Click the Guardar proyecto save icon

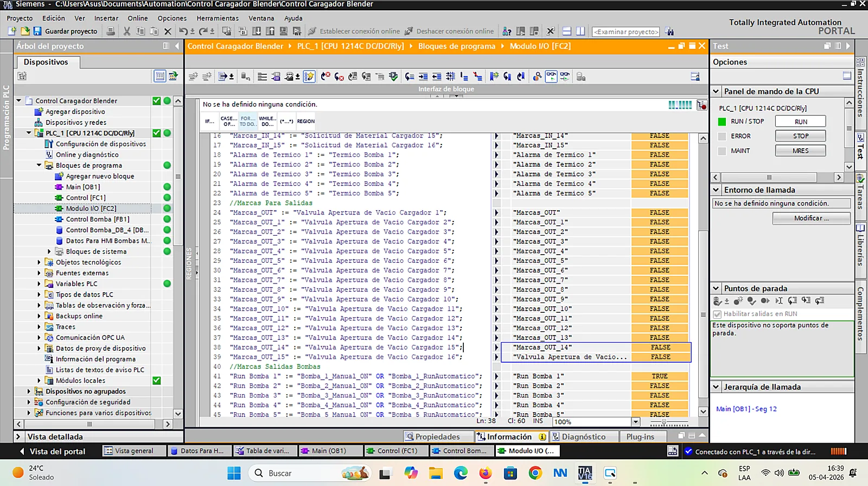[x=37, y=31]
